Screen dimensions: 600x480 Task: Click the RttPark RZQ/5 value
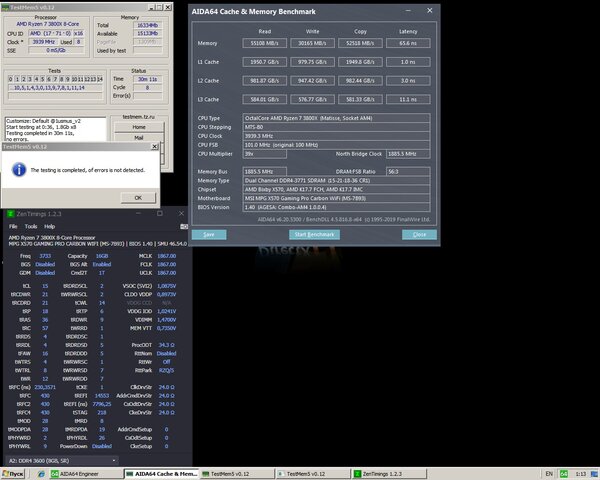pyautogui.click(x=166, y=370)
